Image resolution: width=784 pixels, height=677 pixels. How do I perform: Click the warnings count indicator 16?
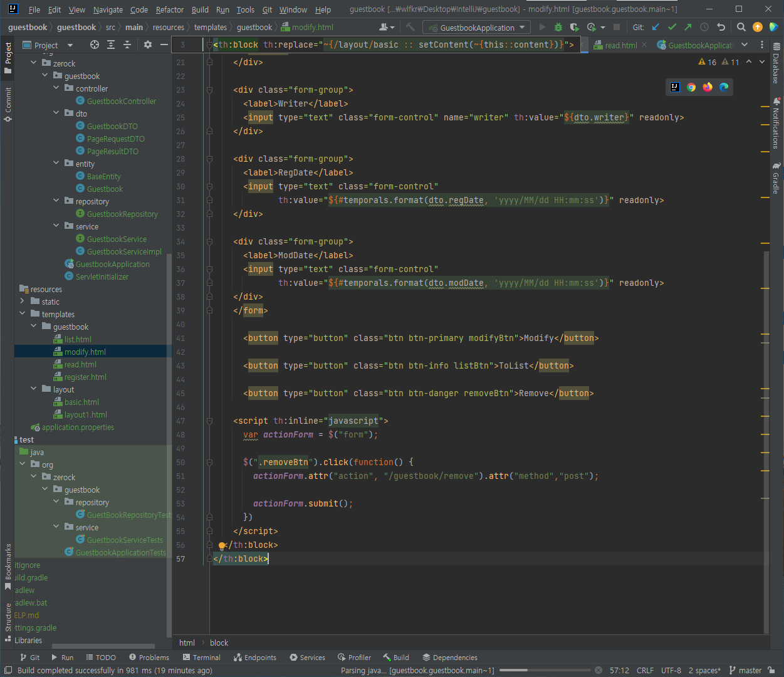point(707,62)
